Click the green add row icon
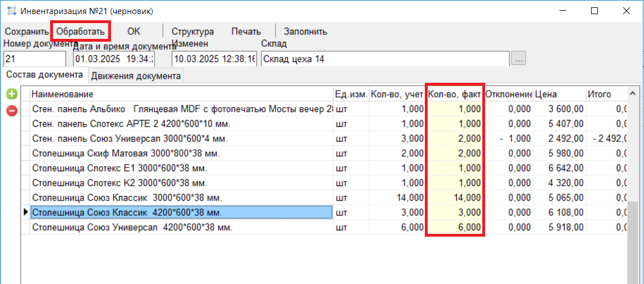 (x=12, y=94)
